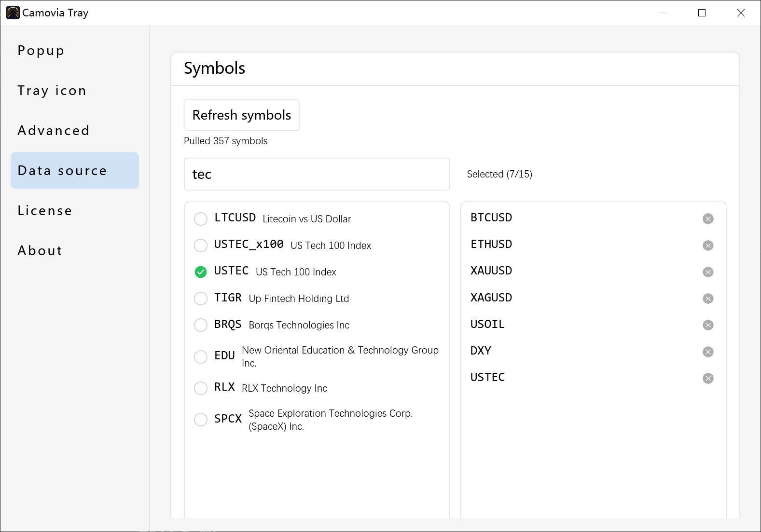Click ETHUSD in the selected list
Image resolution: width=761 pixels, height=532 pixels.
tap(491, 244)
